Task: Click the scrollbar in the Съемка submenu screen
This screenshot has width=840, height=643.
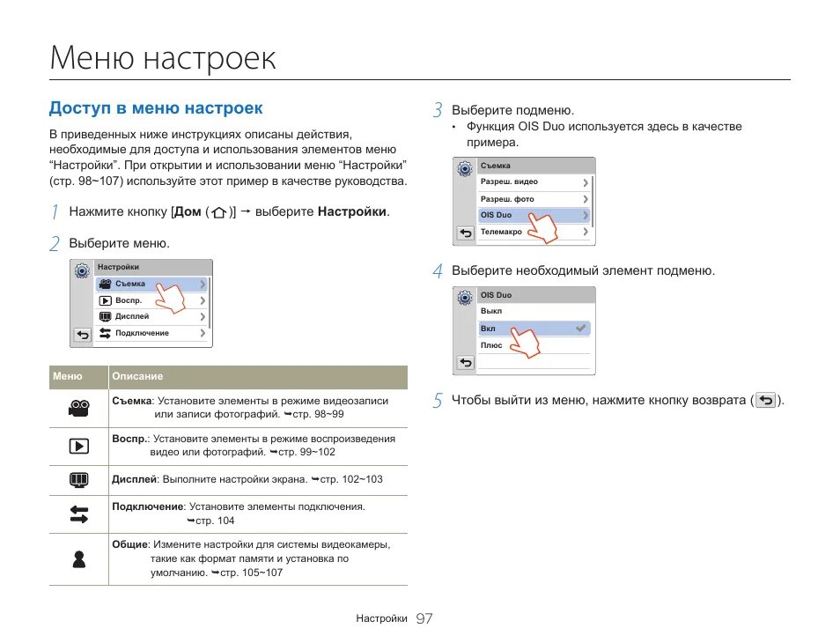Action: (x=593, y=201)
